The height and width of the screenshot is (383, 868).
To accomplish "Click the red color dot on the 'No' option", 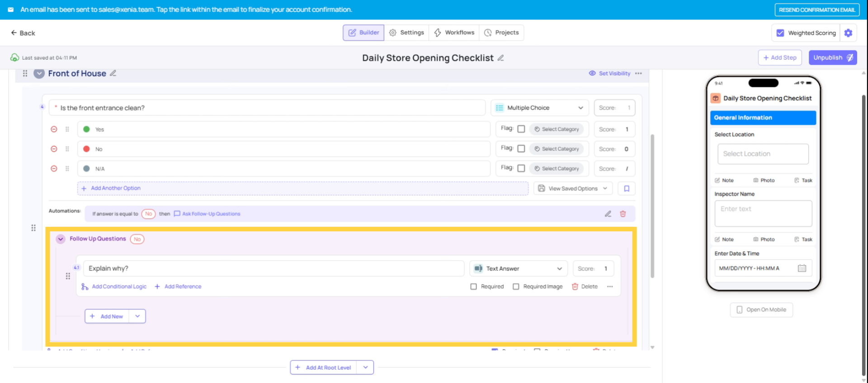I will [x=86, y=149].
